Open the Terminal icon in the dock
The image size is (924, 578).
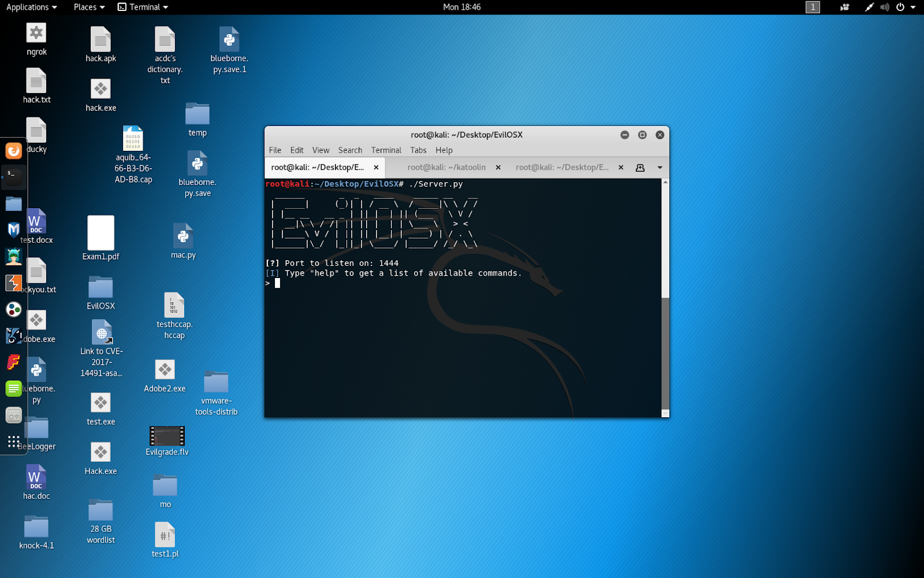[x=13, y=177]
